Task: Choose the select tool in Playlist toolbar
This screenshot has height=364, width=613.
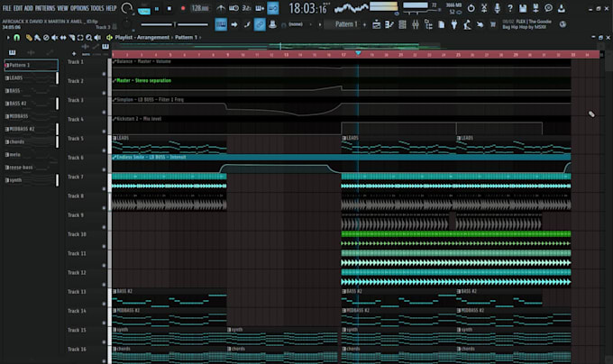Action: (x=80, y=38)
